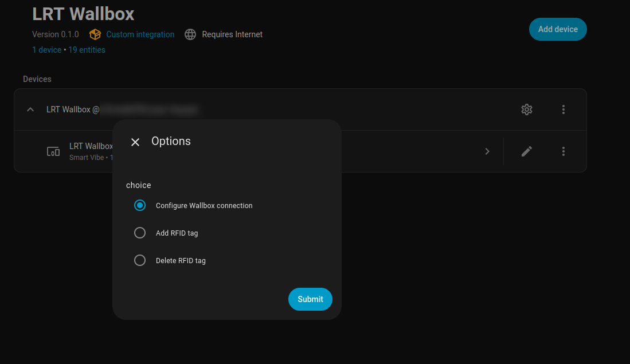Click the Requires Internet globe icon
Viewport: 630px width, 364px height.
point(190,34)
